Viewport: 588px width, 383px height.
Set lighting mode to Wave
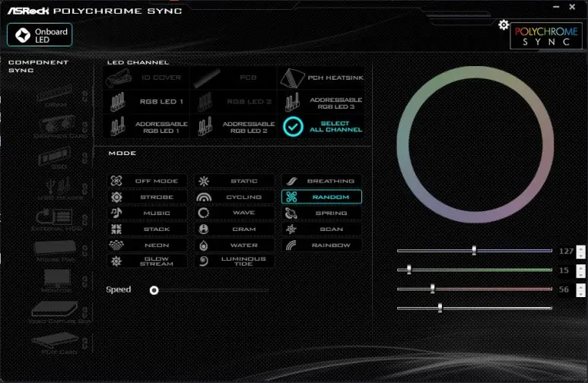point(234,213)
